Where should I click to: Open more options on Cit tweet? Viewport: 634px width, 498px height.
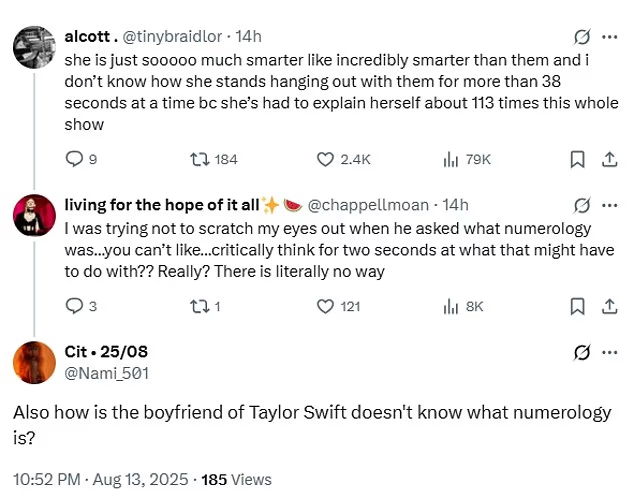611,351
